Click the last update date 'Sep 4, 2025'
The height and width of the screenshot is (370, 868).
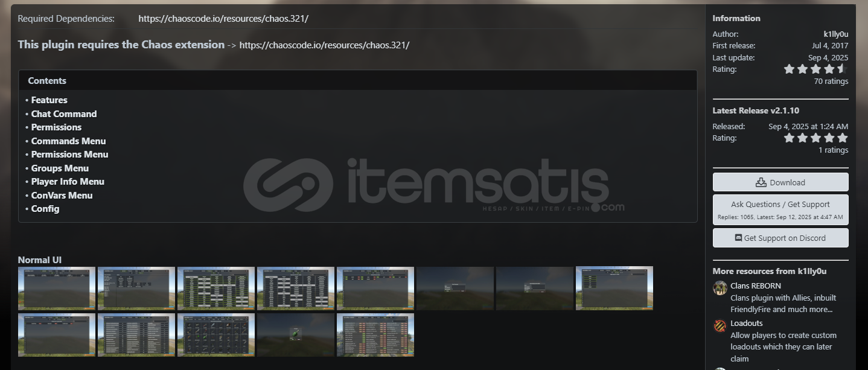828,58
